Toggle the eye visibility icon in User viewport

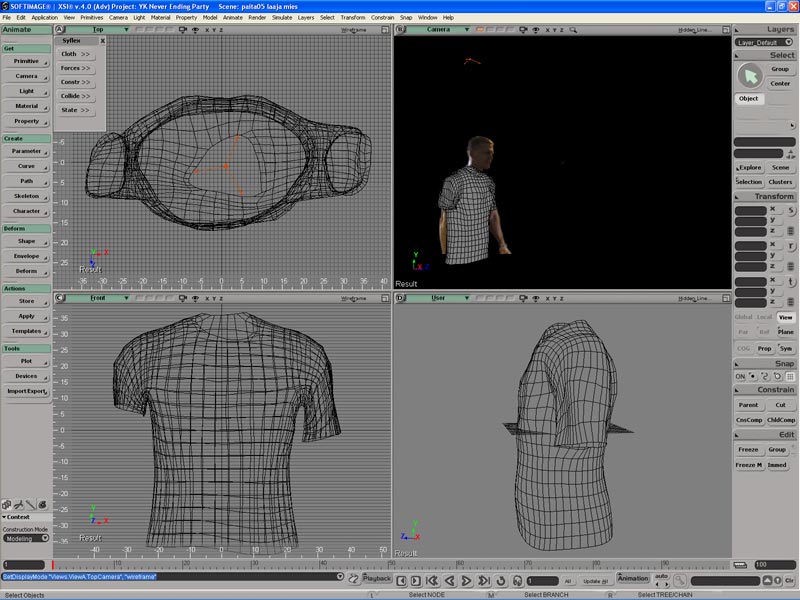(x=536, y=298)
